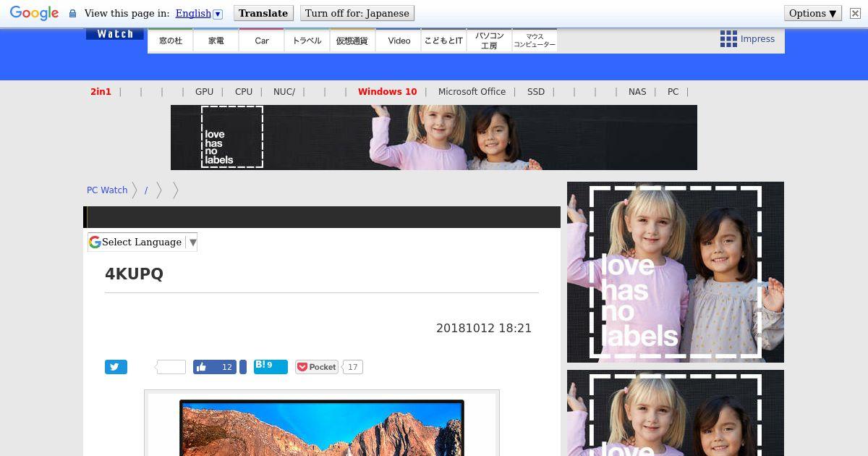The height and width of the screenshot is (456, 868).
Task: Open the マウスコンピューター site tab
Action: click(535, 41)
